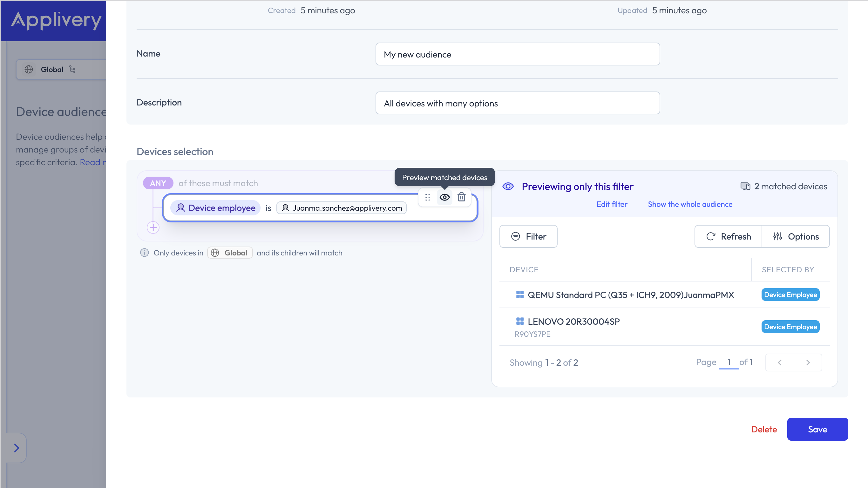Save the audience
The image size is (868, 488).
(817, 429)
